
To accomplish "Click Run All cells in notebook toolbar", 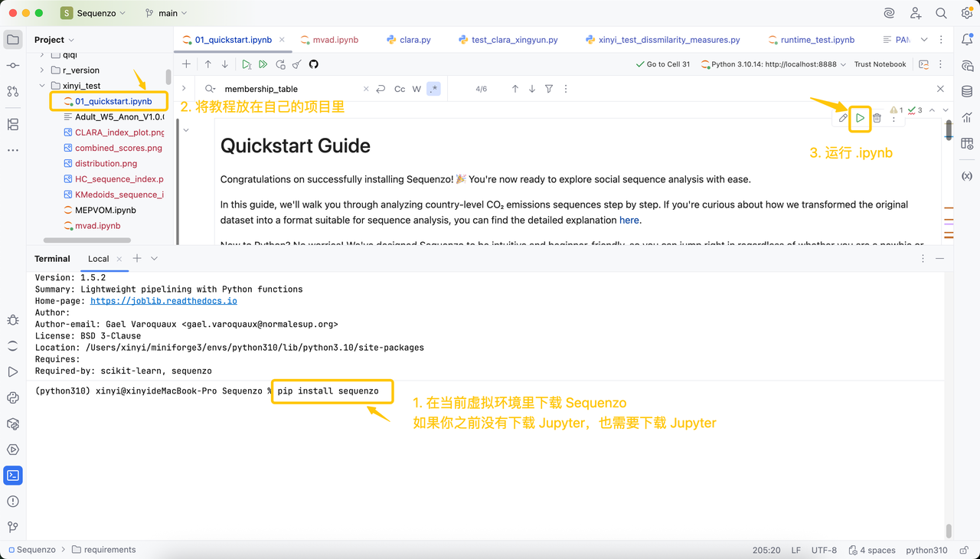I will point(263,64).
